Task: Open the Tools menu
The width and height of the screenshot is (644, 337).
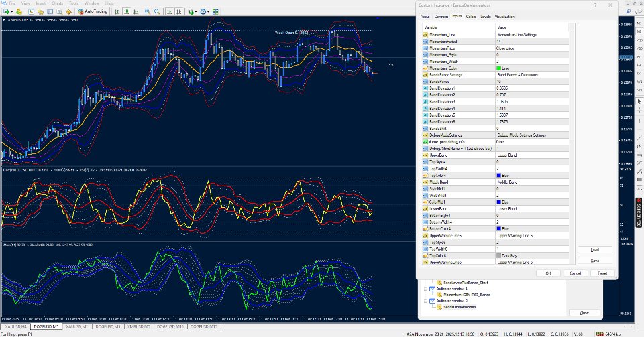Action: click(x=74, y=3)
